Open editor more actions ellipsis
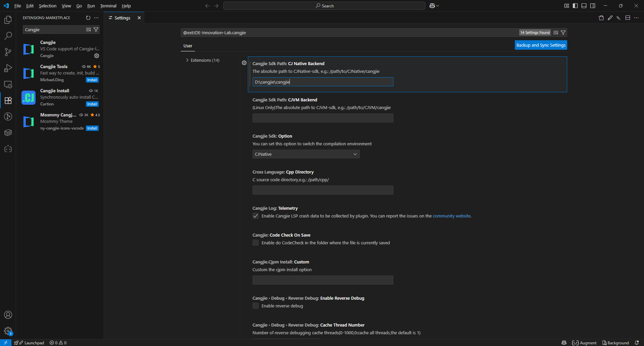 tap(636, 18)
